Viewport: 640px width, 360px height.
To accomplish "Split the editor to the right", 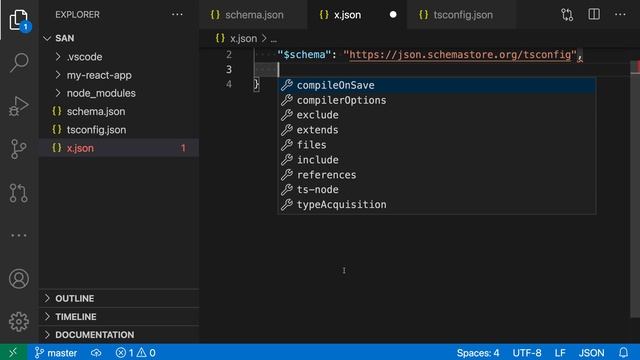I will [594, 15].
